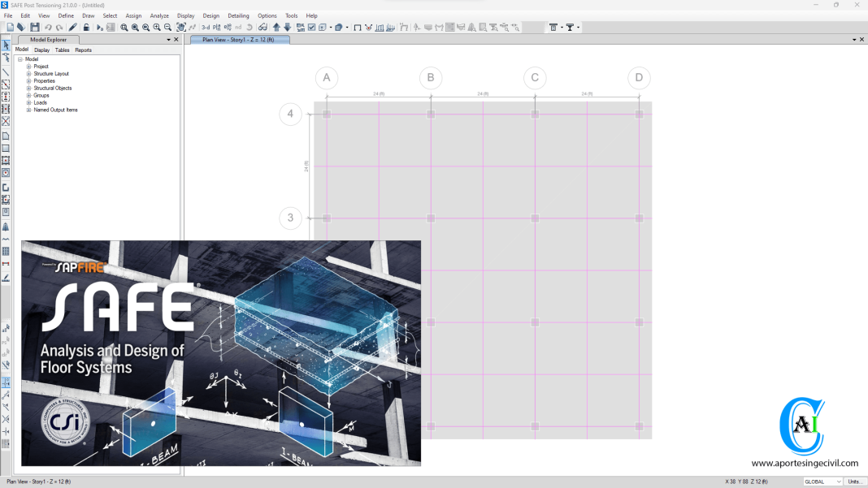868x488 pixels.
Task: Open the Analyze menu
Action: click(159, 15)
